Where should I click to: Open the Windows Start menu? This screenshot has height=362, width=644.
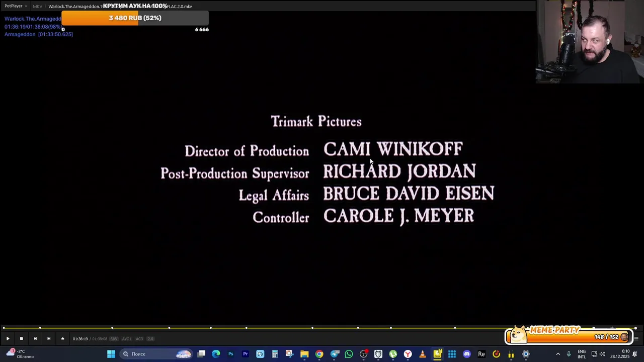[x=111, y=354]
